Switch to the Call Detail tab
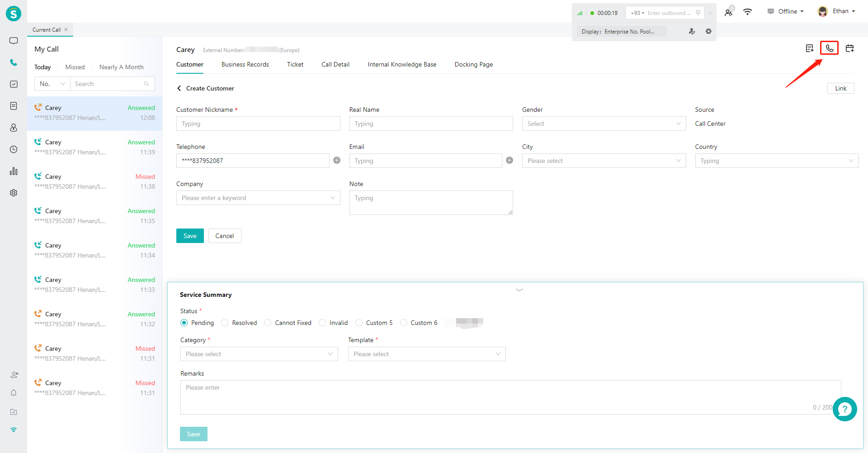868x453 pixels. pos(335,64)
